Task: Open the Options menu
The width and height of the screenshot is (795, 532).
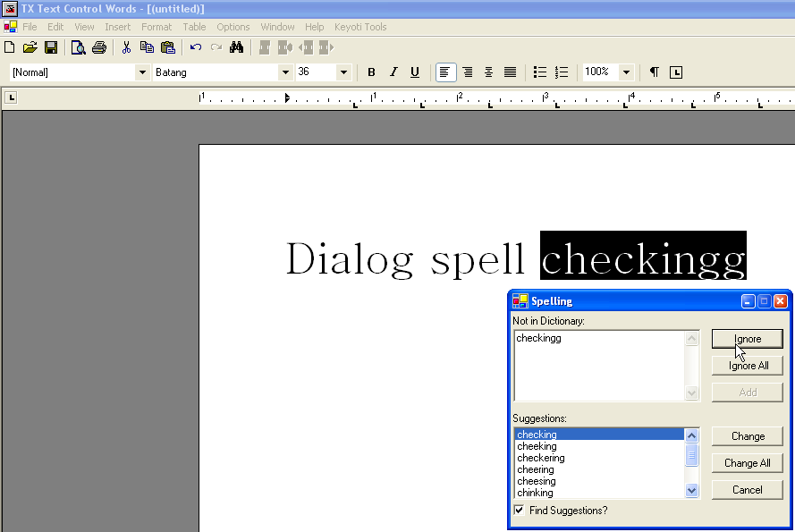Action: click(233, 27)
